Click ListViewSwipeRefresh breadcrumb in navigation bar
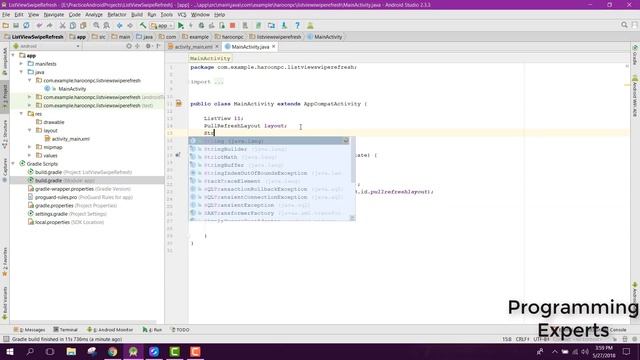This screenshot has height=360, width=640. 38,37
